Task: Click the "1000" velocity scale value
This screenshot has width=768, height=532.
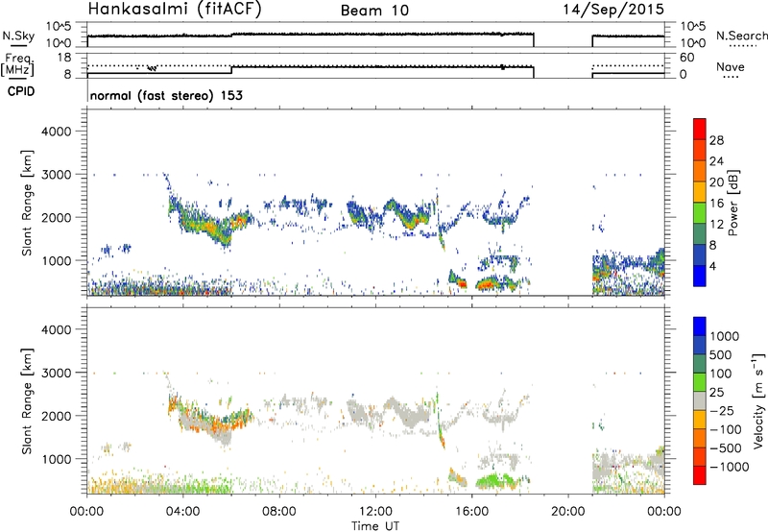Action: point(725,336)
